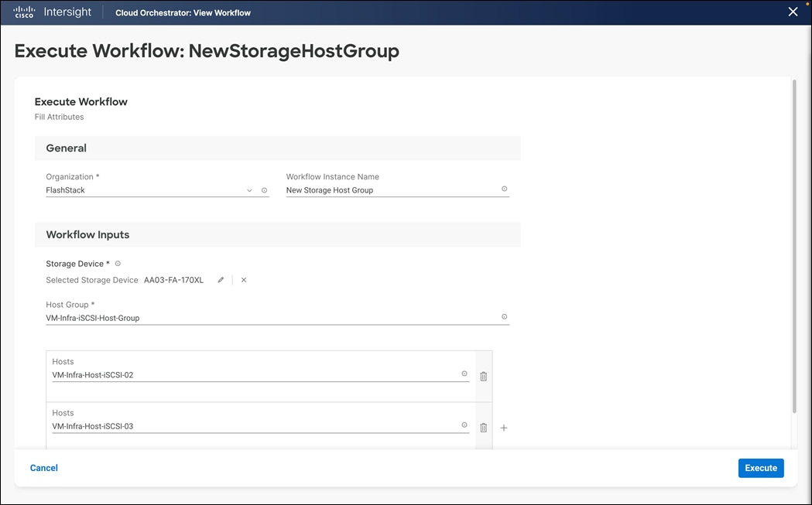
Task: Show info for Workflow Instance Name
Action: 504,189
